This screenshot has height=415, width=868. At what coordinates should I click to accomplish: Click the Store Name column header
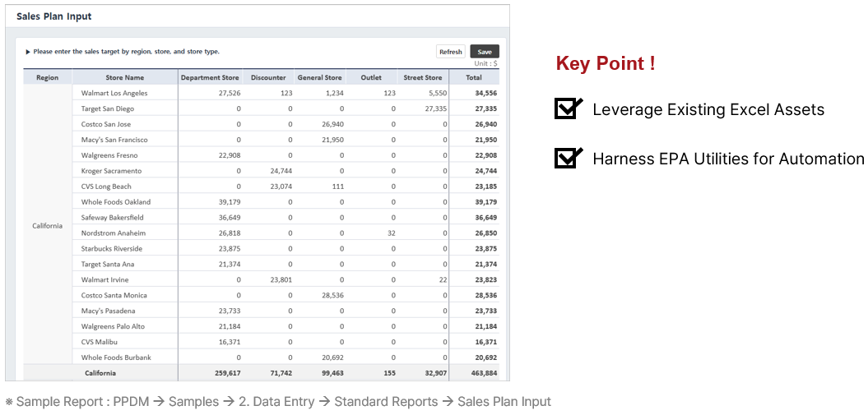pos(124,78)
